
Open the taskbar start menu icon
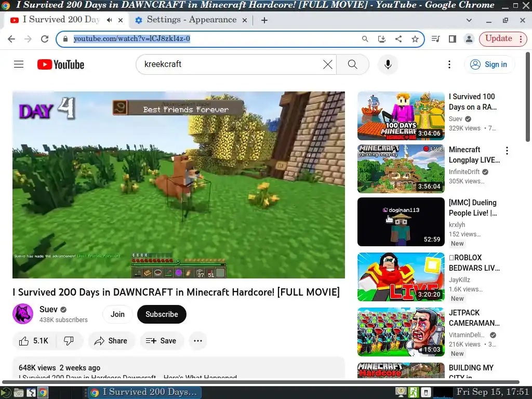[x=5, y=393]
